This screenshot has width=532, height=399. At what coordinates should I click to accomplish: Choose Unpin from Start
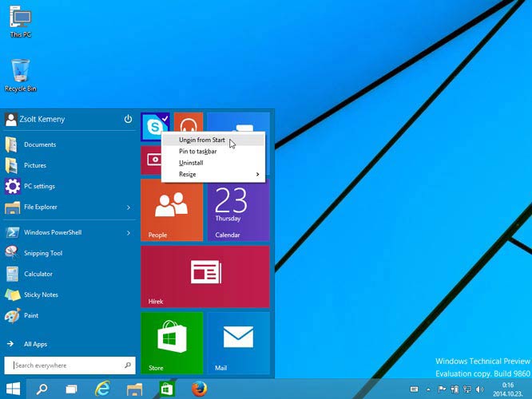[212, 140]
